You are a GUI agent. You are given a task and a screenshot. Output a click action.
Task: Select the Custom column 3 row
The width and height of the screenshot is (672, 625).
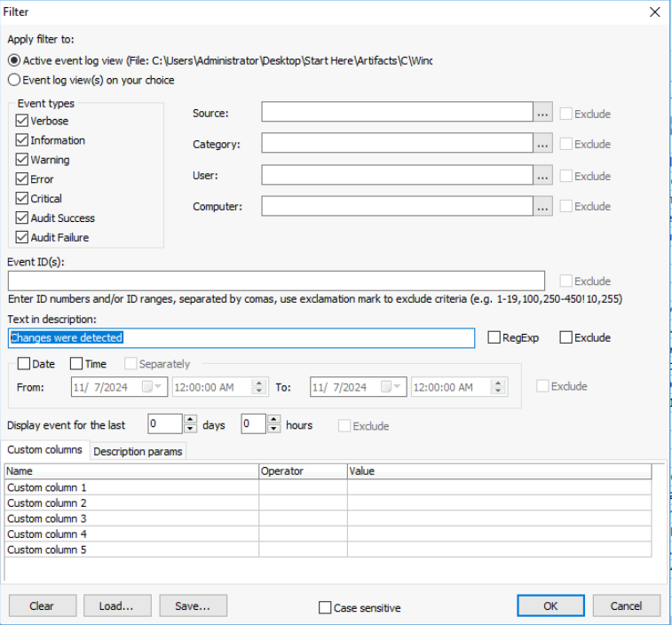[x=328, y=518]
